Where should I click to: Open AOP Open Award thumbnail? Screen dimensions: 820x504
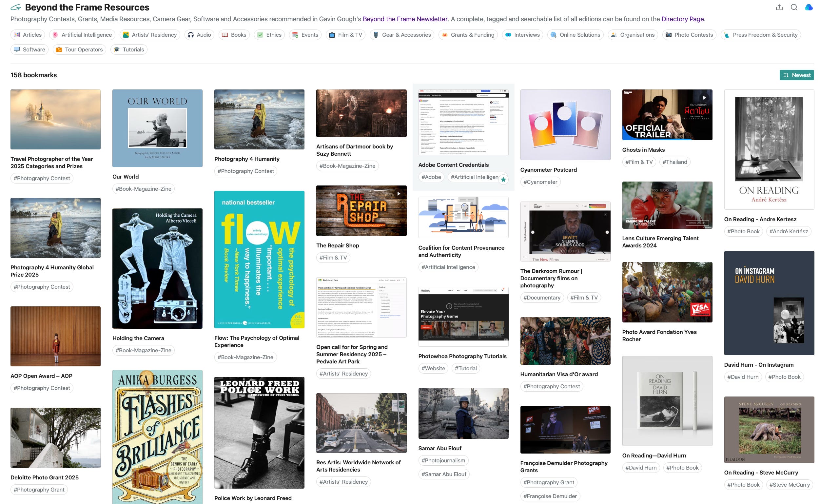(55, 336)
